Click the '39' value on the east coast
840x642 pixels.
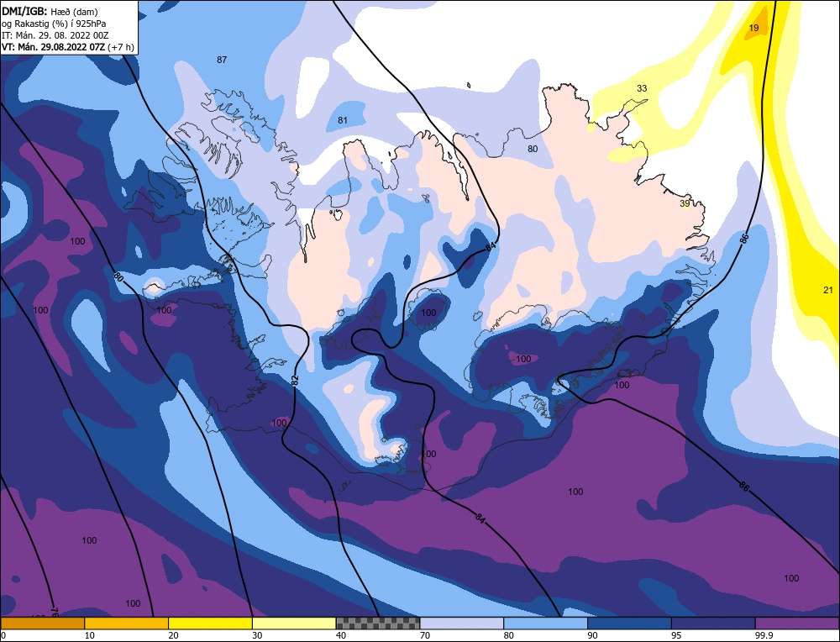coord(685,203)
